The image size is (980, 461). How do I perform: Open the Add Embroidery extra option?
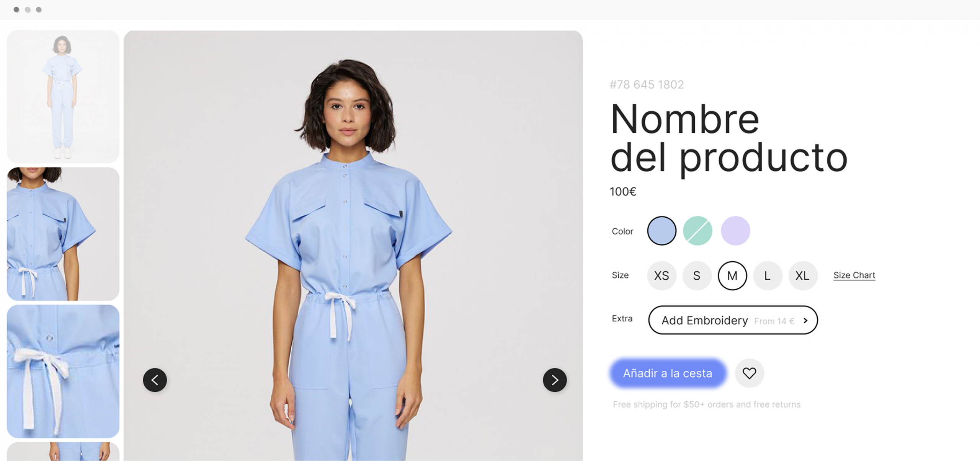pos(733,320)
